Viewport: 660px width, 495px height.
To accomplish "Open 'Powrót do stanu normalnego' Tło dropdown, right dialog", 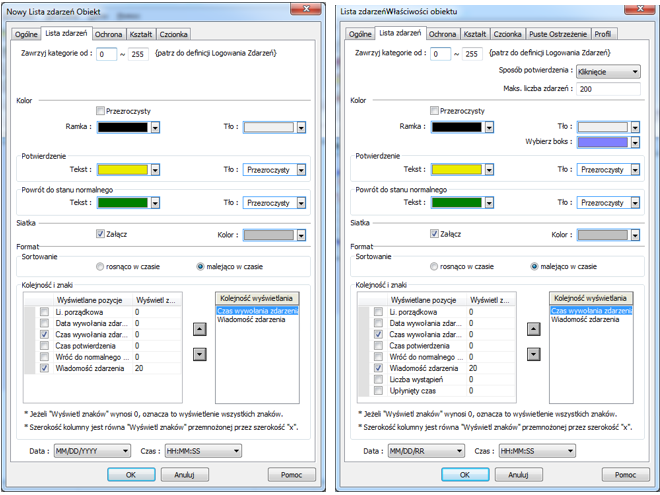I will coord(636,203).
